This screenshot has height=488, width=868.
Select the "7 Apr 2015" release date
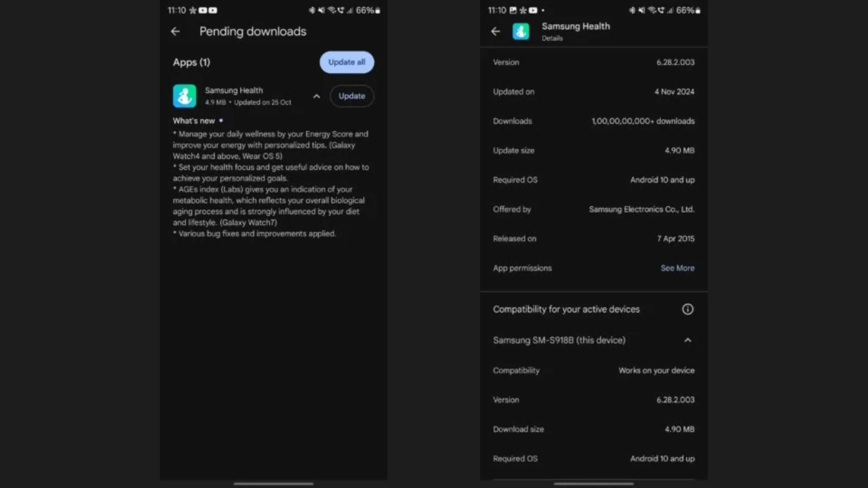[x=675, y=239]
